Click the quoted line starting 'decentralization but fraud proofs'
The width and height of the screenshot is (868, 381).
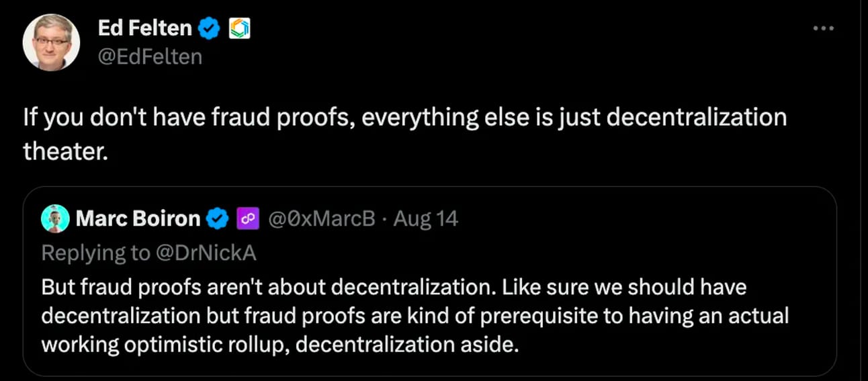coord(415,316)
